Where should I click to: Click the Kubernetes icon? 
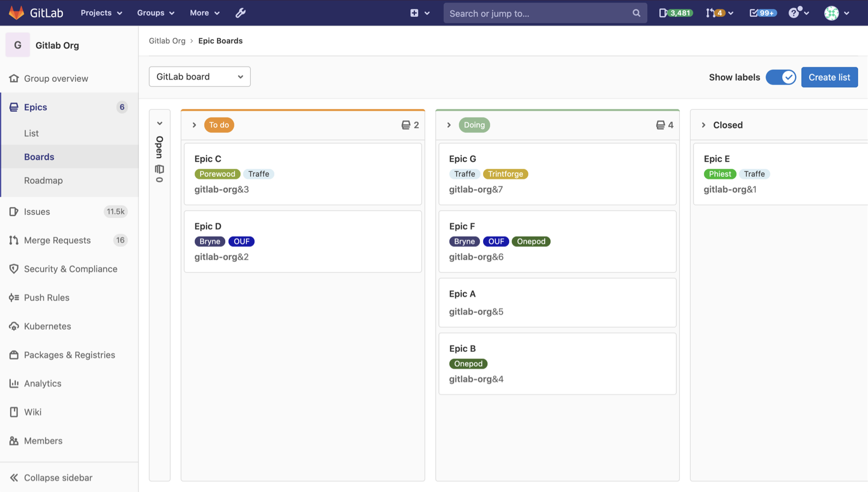click(14, 326)
